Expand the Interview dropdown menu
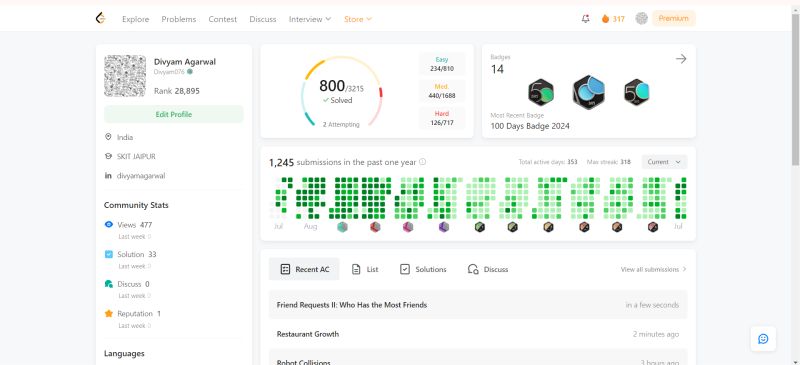Image resolution: width=800 pixels, height=365 pixels. [310, 19]
